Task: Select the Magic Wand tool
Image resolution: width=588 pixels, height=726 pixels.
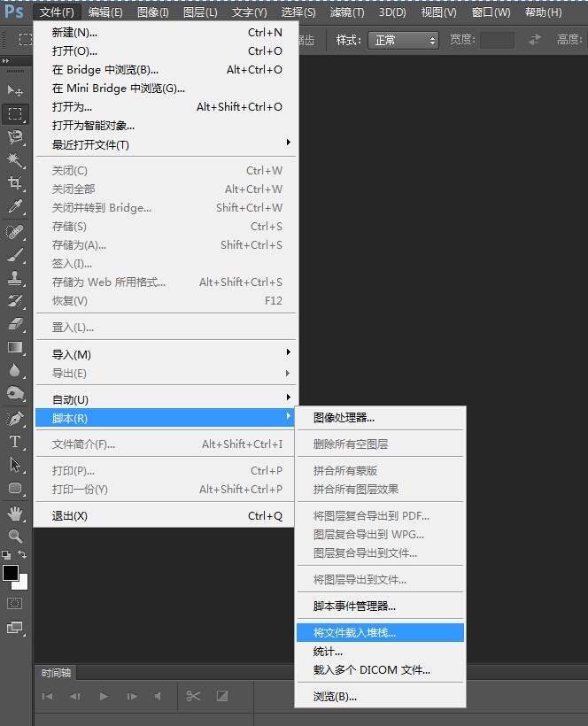Action: (15, 159)
